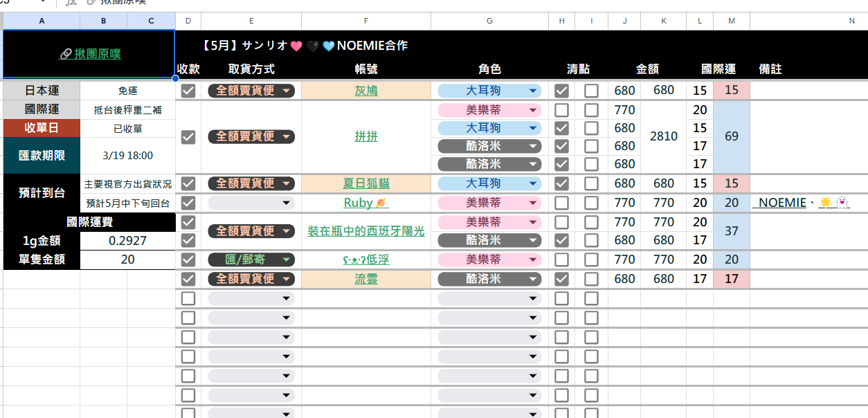Toggle 收款 checkbox for 流雲
This screenshot has height=418, width=868.
click(188, 279)
